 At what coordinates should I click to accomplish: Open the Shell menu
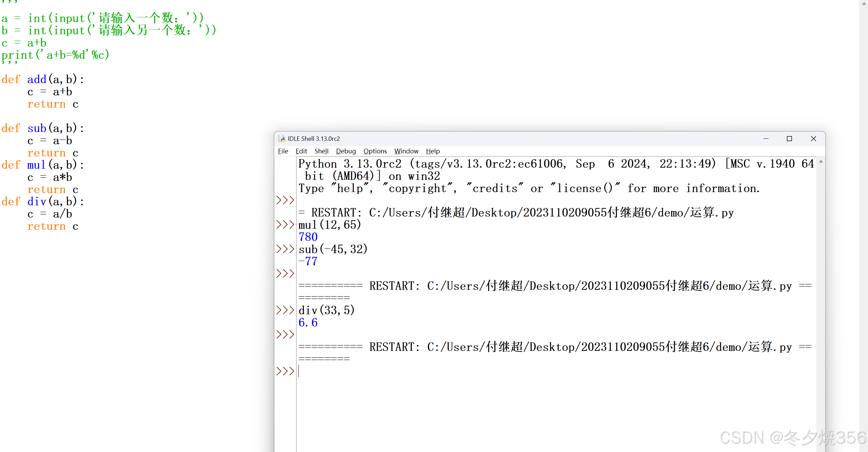[321, 151]
